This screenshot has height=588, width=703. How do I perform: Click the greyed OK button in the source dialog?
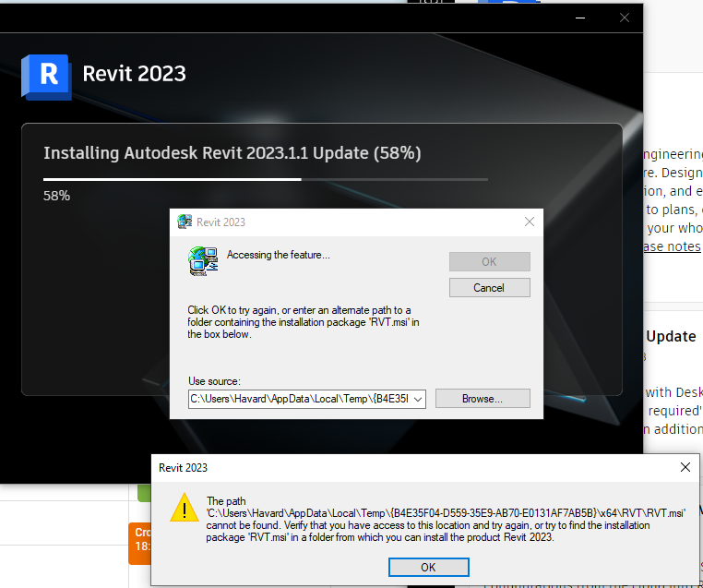[490, 261]
